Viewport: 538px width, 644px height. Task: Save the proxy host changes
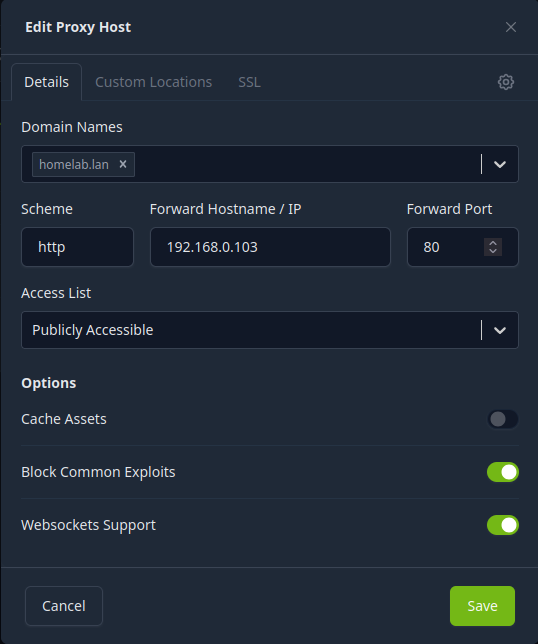(482, 606)
